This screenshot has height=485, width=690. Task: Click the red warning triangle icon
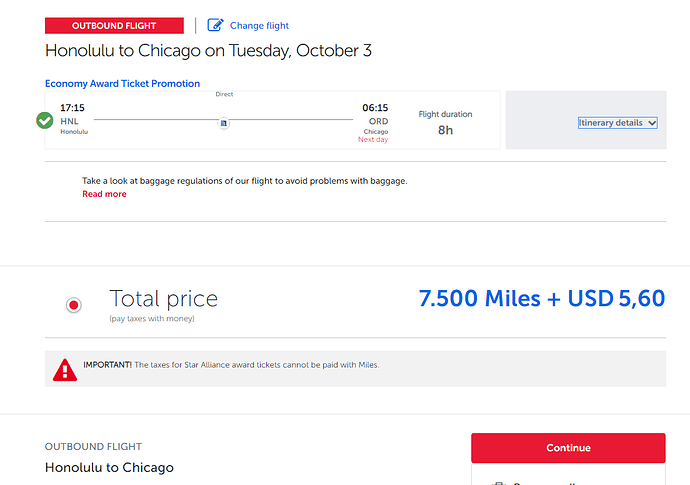tap(65, 370)
